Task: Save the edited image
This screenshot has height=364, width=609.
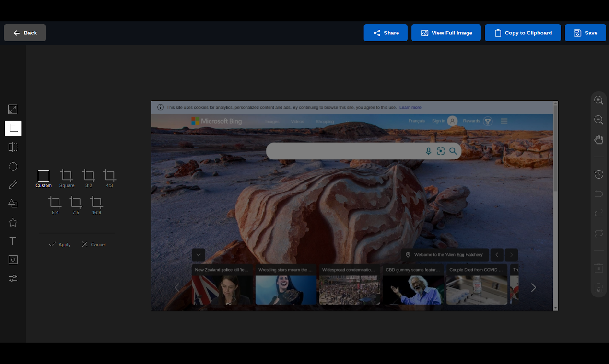Action: coord(585,33)
